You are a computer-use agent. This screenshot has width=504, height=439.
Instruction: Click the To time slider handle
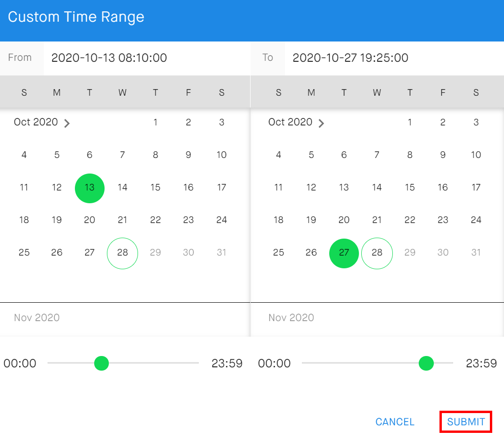[426, 363]
